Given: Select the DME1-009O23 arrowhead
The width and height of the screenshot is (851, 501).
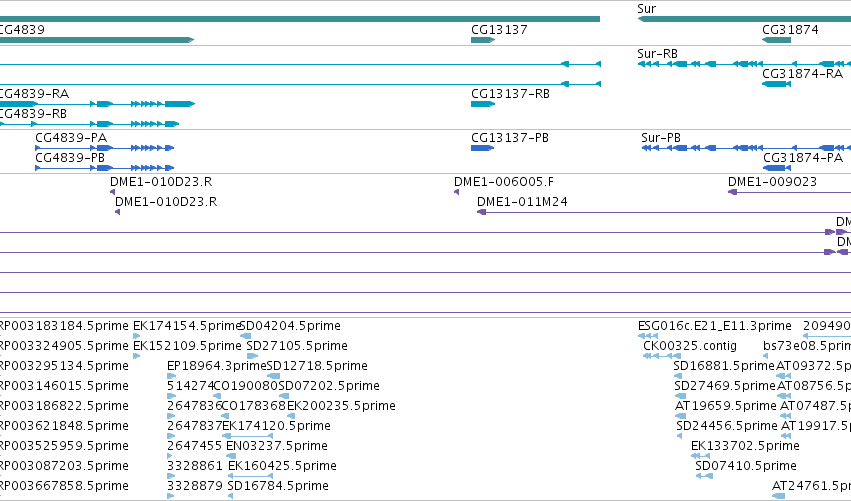Looking at the screenshot, I should pyautogui.click(x=732, y=192).
